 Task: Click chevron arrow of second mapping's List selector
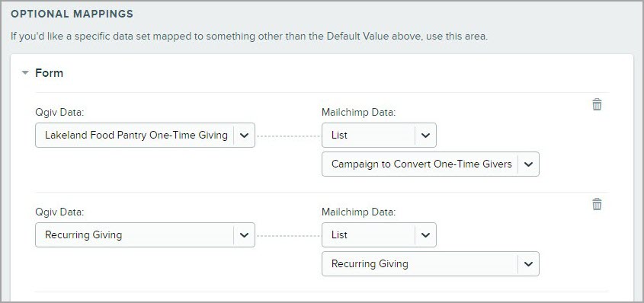425,235
